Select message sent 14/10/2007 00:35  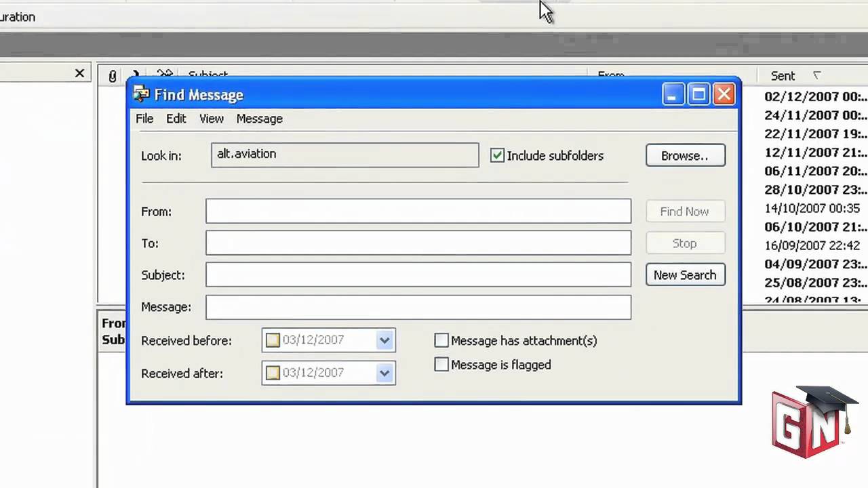812,208
